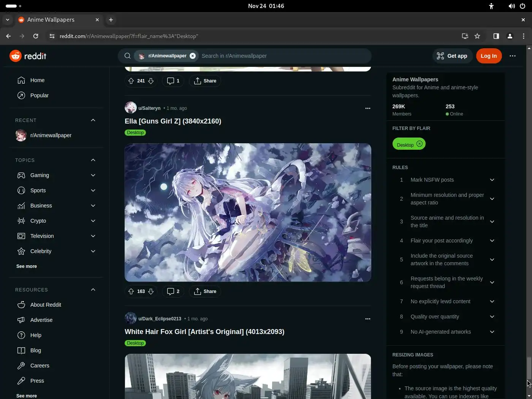Open comments on the post with 1 comment
The image size is (532, 399).
pyautogui.click(x=173, y=81)
